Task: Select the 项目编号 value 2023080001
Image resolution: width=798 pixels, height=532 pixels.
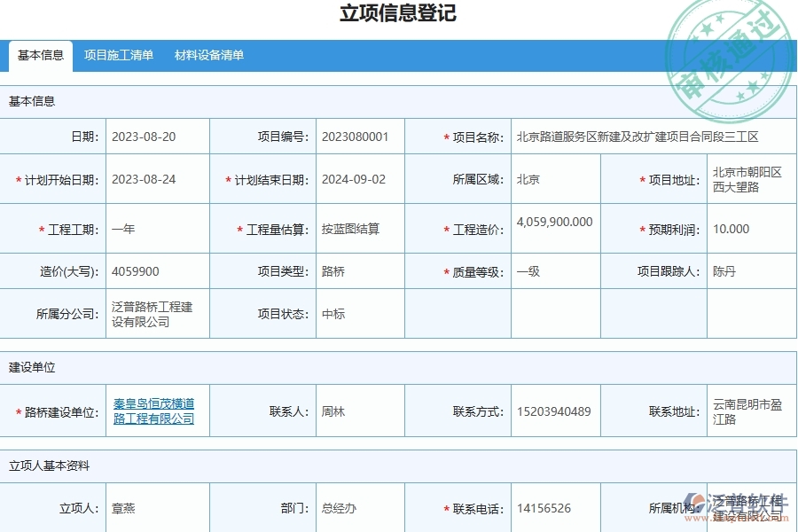Action: point(358,136)
